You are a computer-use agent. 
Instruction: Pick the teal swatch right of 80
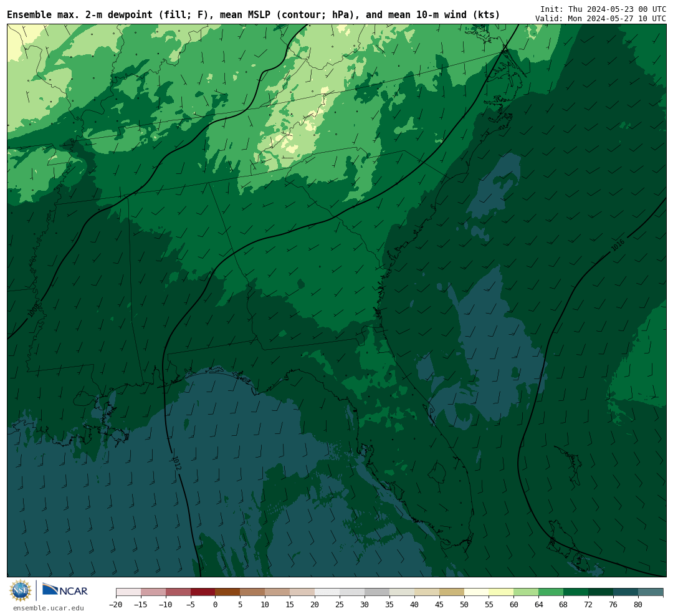651,592
